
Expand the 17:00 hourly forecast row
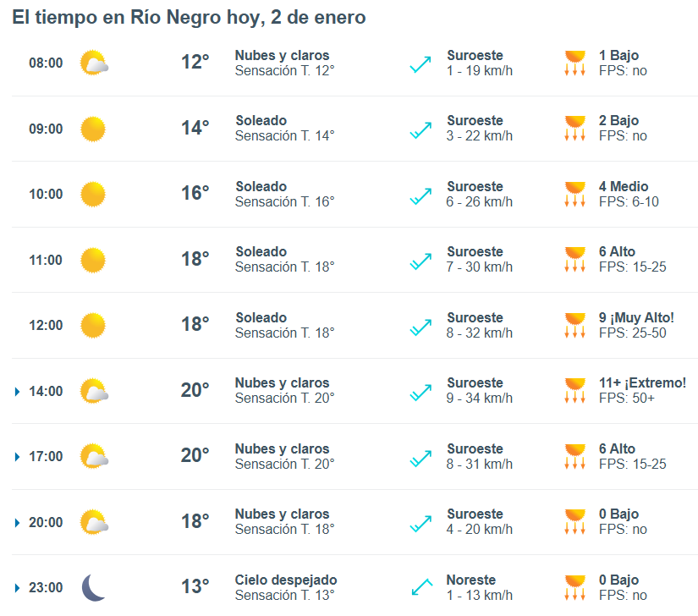click(x=18, y=457)
